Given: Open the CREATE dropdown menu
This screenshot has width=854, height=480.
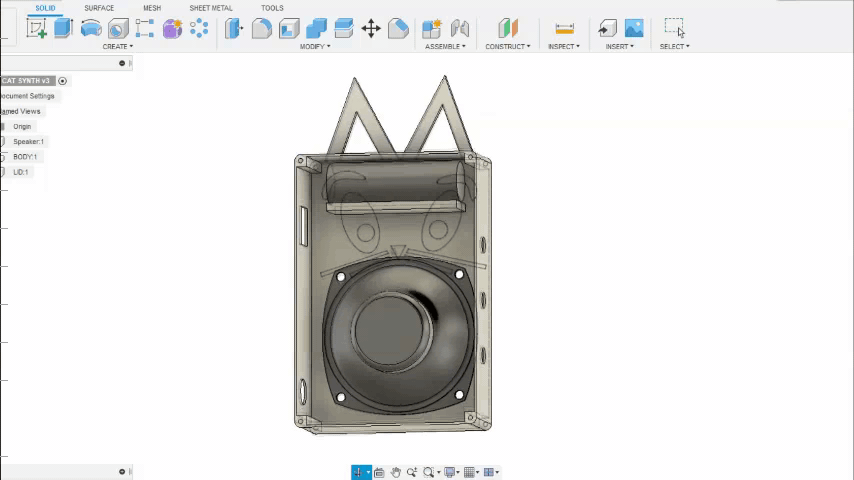Looking at the screenshot, I should (117, 46).
